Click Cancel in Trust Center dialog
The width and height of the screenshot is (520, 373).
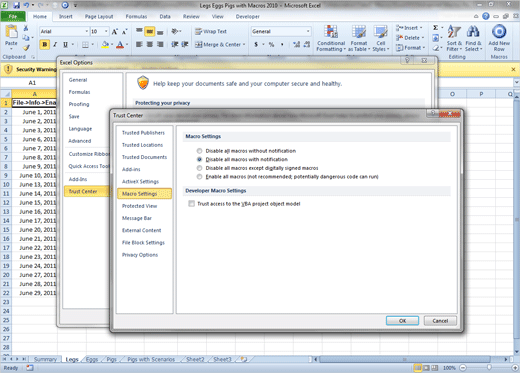click(x=440, y=321)
